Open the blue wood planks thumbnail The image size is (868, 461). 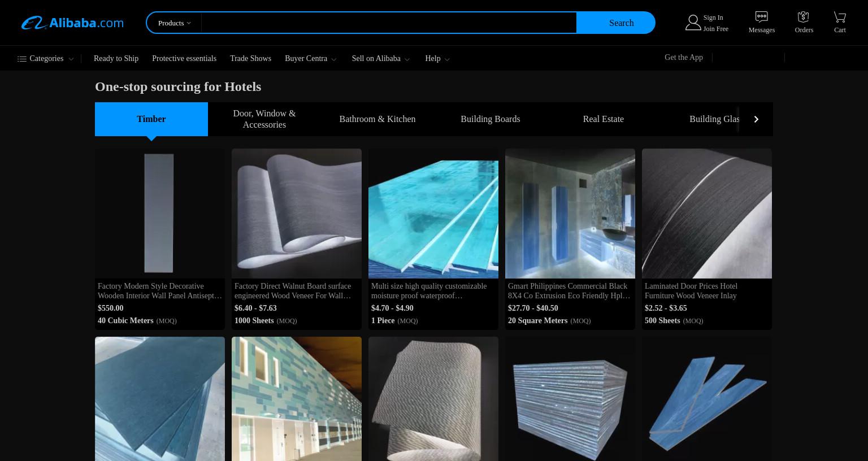pyautogui.click(x=707, y=399)
